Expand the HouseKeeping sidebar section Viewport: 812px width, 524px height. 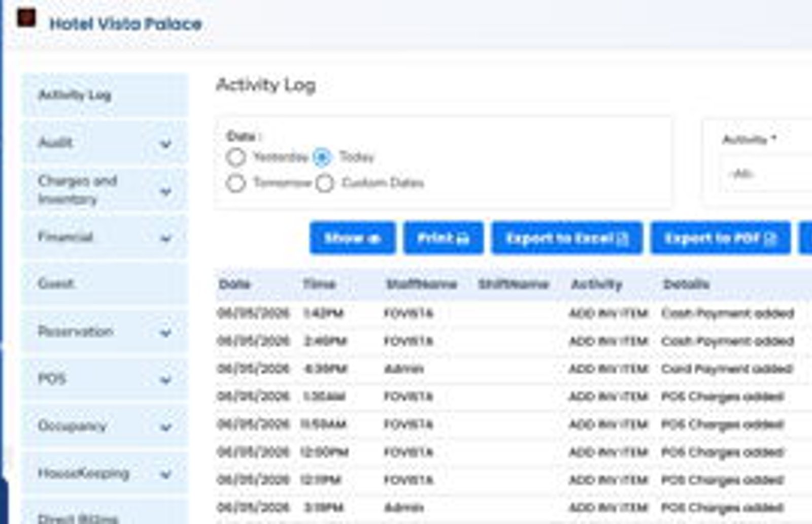coord(105,473)
